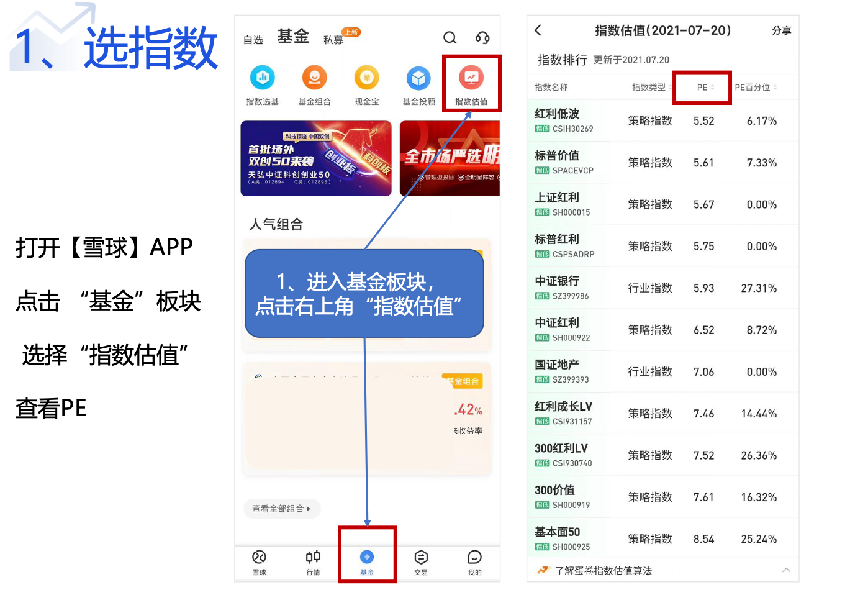Open the 基金组合 shortcut icon
This screenshot has width=868, height=595.
[315, 78]
